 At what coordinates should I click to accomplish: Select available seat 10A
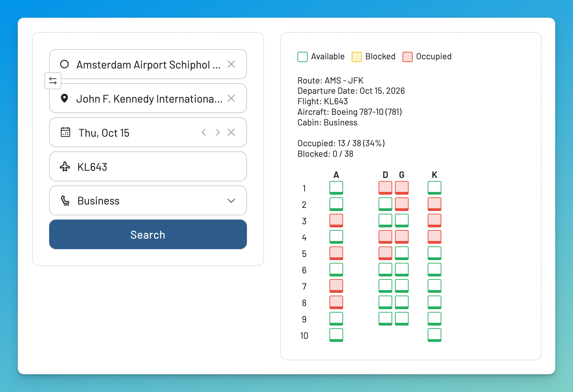(x=336, y=335)
